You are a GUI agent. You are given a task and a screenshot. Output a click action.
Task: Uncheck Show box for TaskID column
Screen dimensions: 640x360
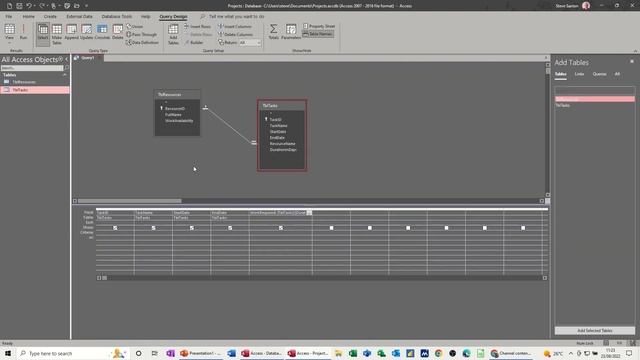click(115, 228)
